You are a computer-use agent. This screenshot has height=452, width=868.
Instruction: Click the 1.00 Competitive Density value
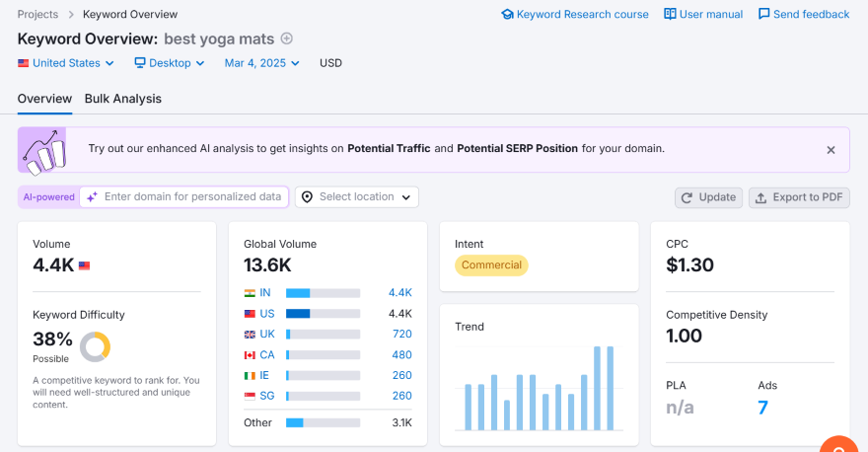click(x=684, y=337)
